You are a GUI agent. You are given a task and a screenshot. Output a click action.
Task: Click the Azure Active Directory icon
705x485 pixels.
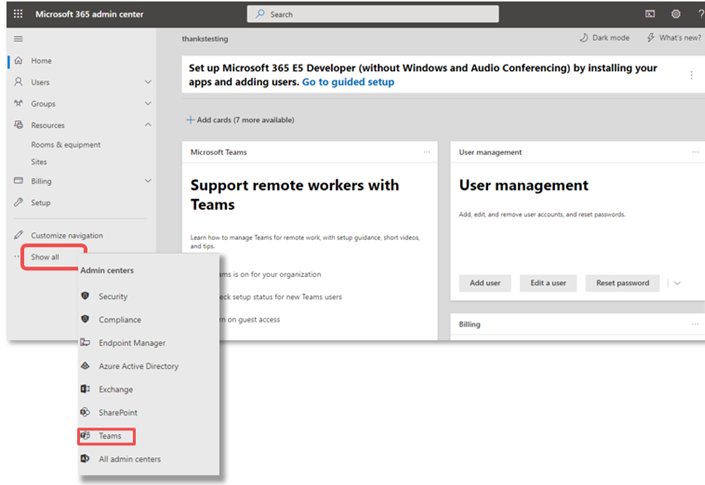pyautogui.click(x=85, y=366)
